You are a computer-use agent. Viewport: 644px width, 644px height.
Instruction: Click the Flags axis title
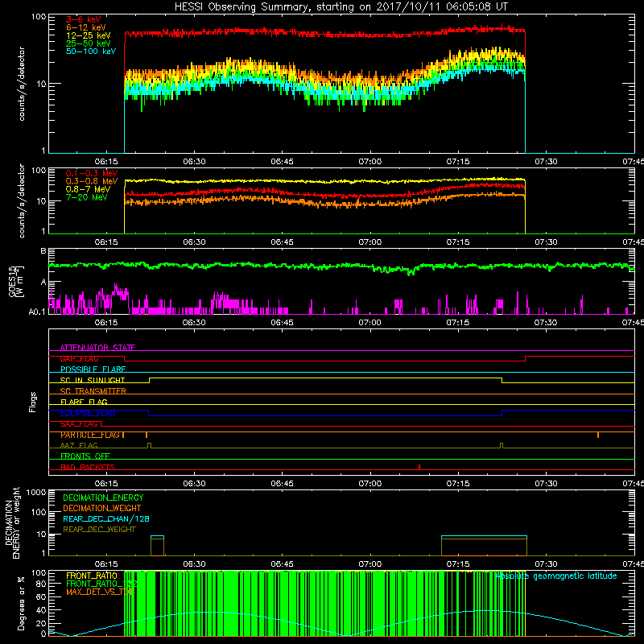(x=32, y=402)
